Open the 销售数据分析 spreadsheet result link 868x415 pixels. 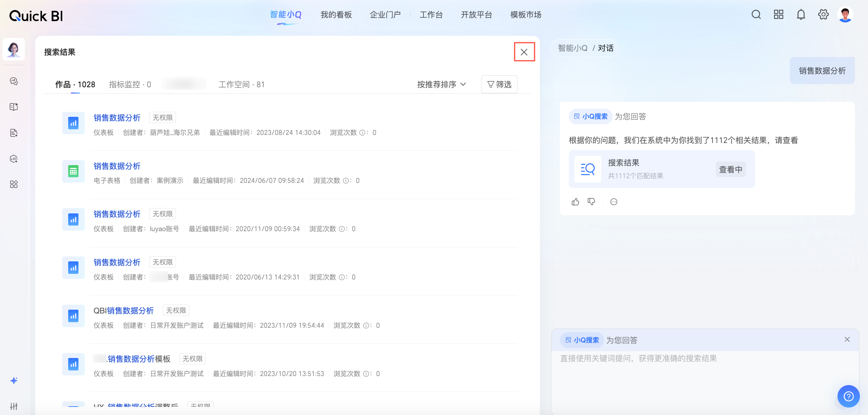tap(116, 166)
